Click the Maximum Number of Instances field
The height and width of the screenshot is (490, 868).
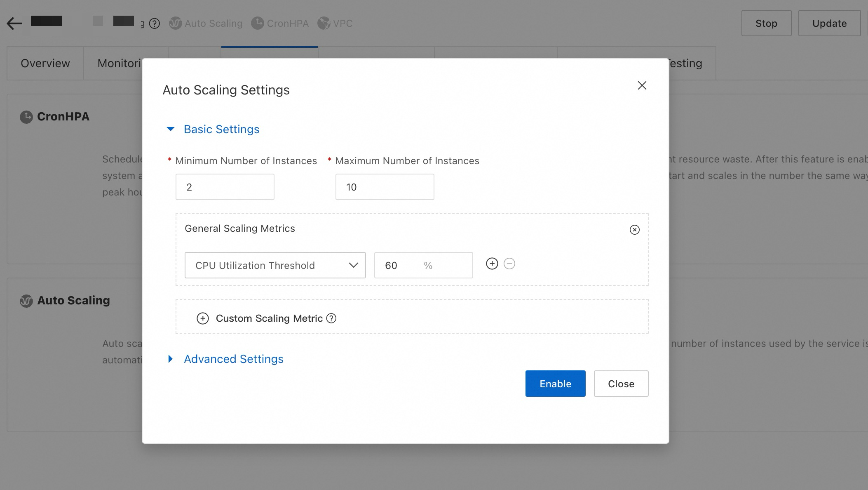tap(385, 187)
